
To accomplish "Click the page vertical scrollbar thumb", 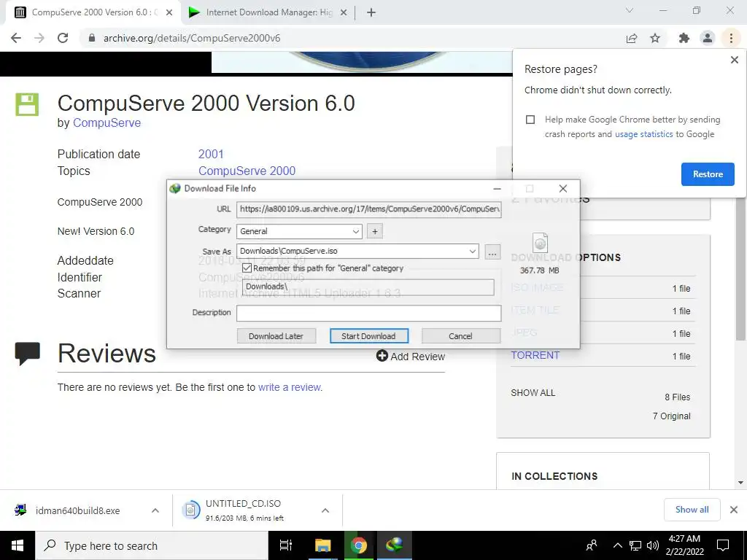I will 740,268.
